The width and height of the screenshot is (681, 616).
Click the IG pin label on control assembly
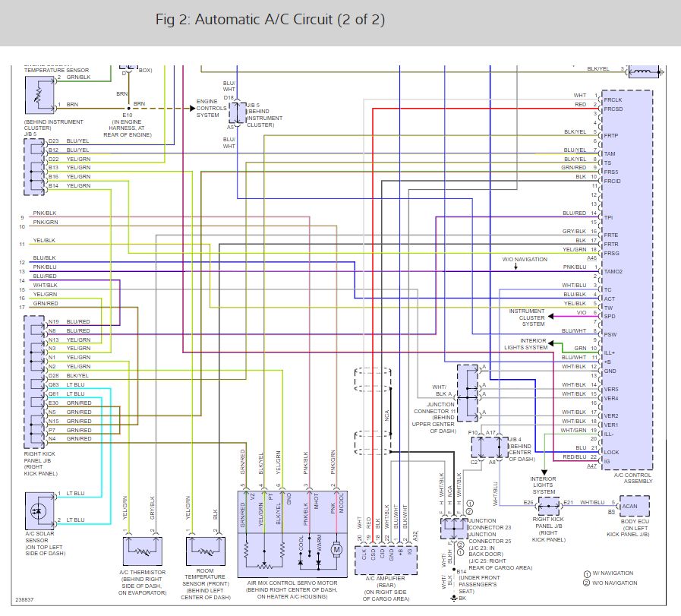point(607,461)
